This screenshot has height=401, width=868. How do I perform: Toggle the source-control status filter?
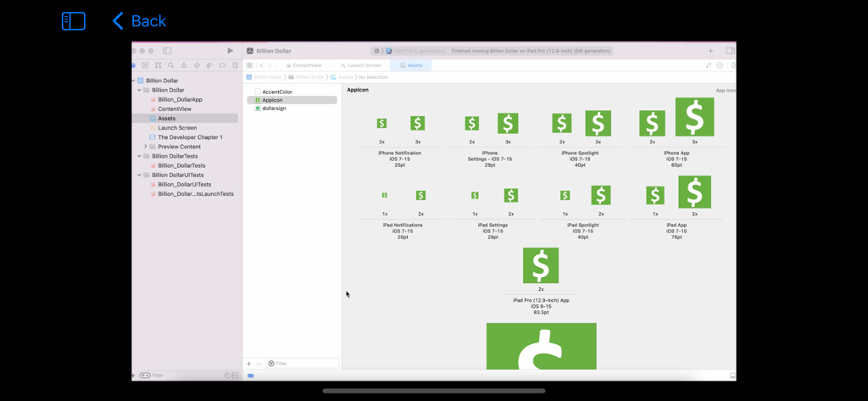tap(235, 376)
